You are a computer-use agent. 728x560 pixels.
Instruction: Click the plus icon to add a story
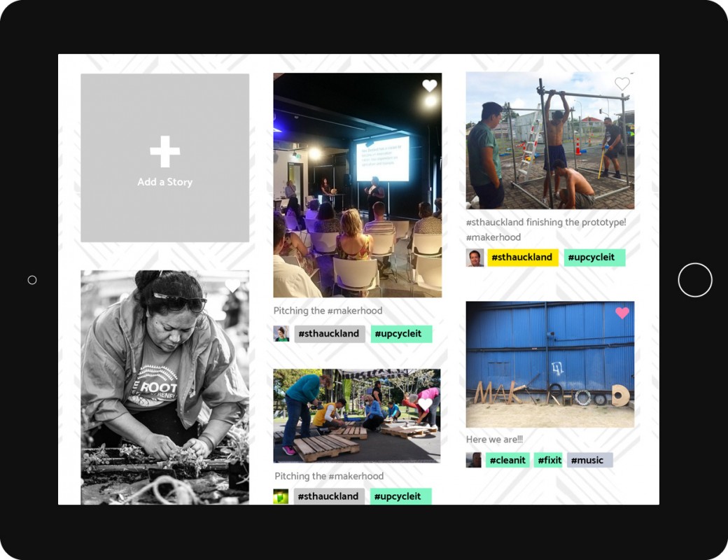pyautogui.click(x=164, y=151)
